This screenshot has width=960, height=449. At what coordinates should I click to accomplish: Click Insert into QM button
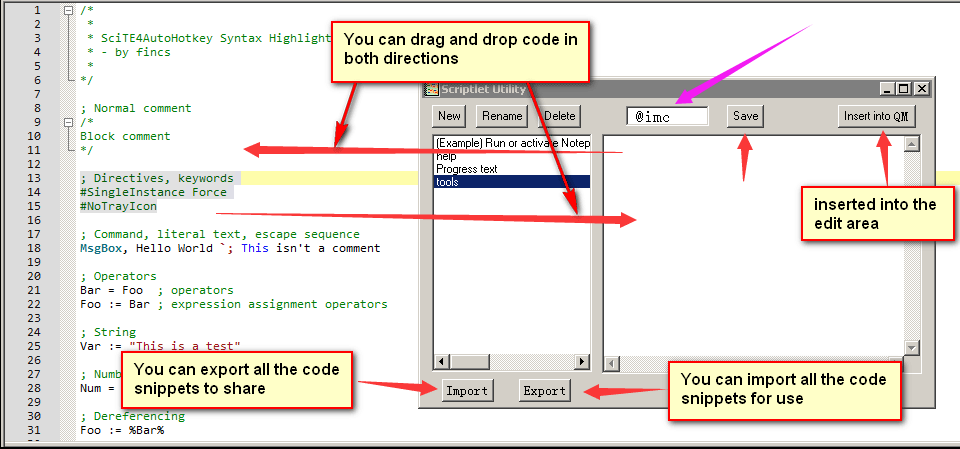(876, 116)
